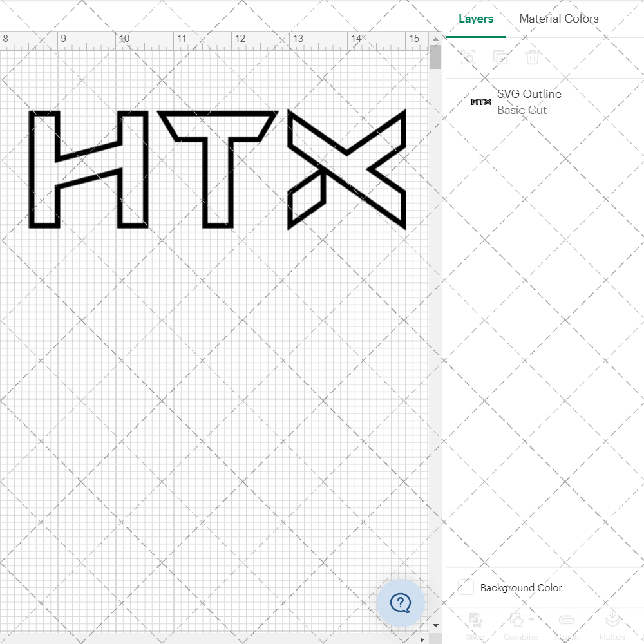Click the vertical scrollbar up arrow
644x644 pixels.
tap(435, 39)
